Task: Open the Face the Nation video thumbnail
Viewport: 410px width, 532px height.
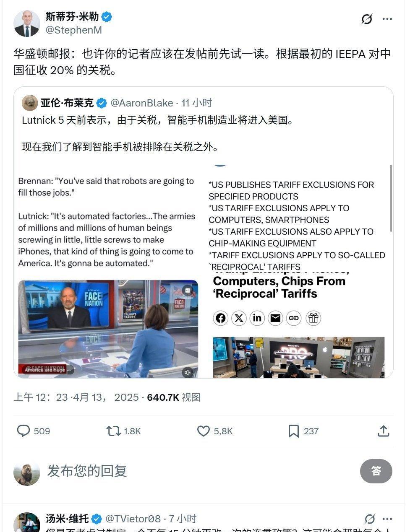Action: click(108, 328)
